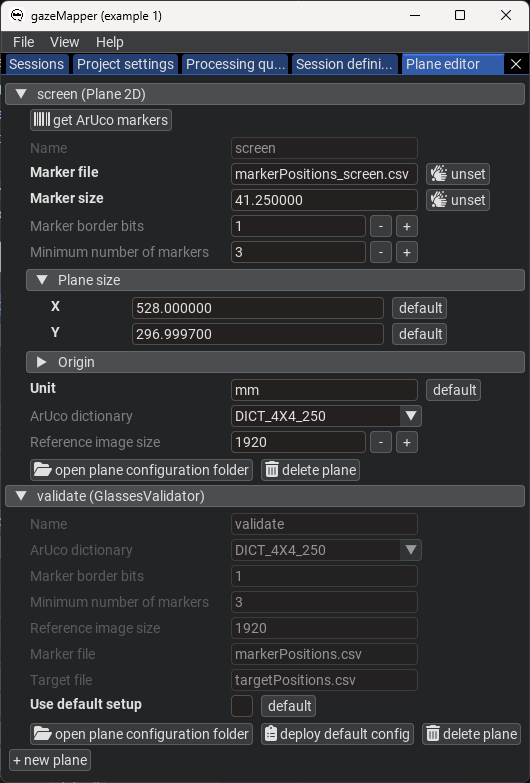530x783 pixels.
Task: Click the screen plane Name field
Action: (x=324, y=148)
